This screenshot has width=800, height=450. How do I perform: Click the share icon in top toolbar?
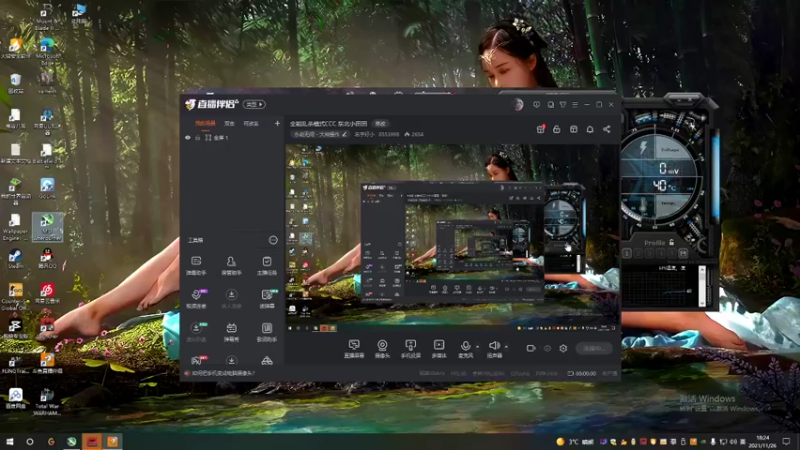coord(607,129)
